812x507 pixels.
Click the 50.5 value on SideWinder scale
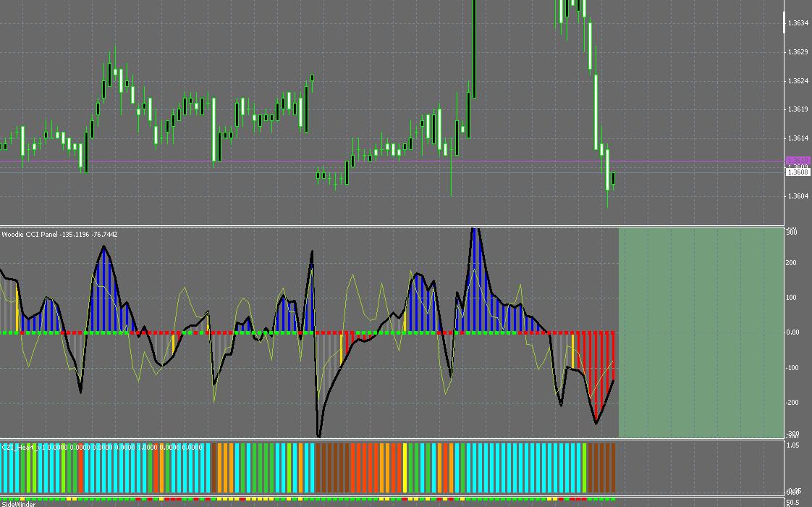[x=793, y=503]
